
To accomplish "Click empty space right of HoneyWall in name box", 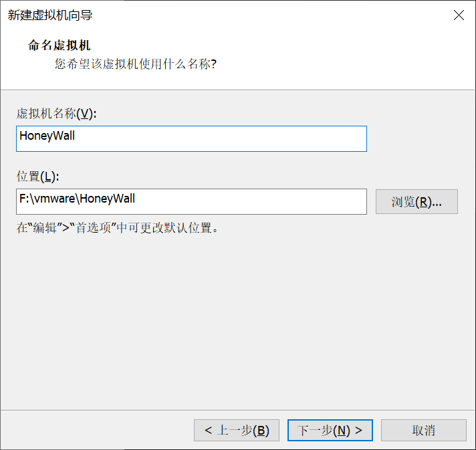I will point(219,139).
